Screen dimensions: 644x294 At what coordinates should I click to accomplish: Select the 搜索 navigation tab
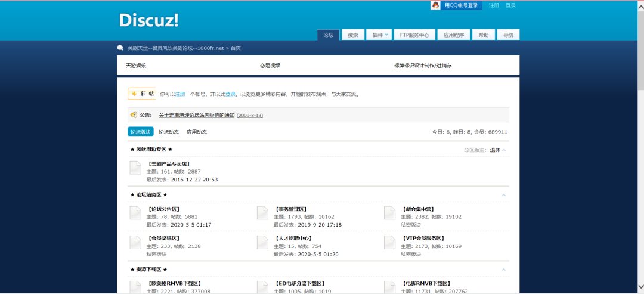[353, 35]
